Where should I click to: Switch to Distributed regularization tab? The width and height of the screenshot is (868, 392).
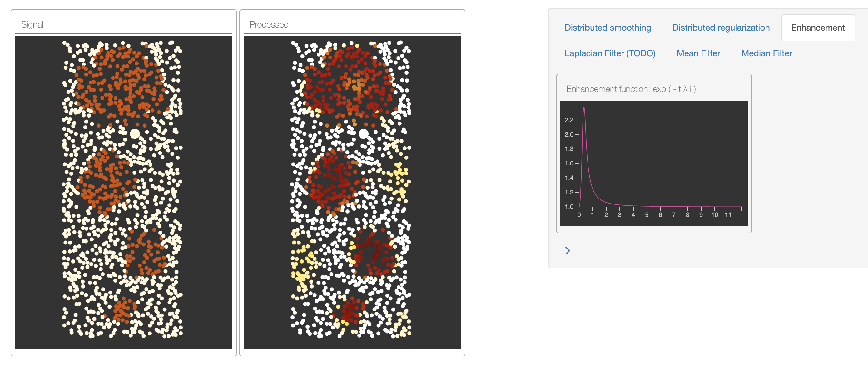tap(721, 28)
